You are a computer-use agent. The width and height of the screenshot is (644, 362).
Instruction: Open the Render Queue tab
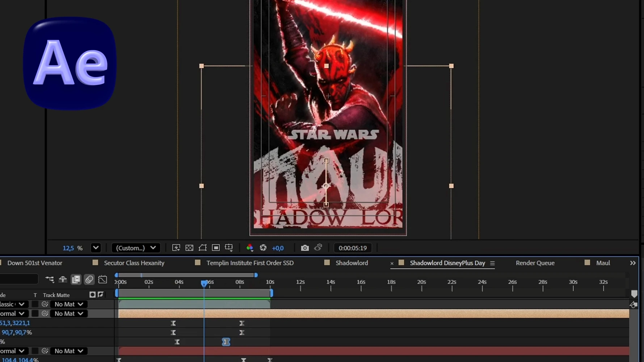point(535,263)
